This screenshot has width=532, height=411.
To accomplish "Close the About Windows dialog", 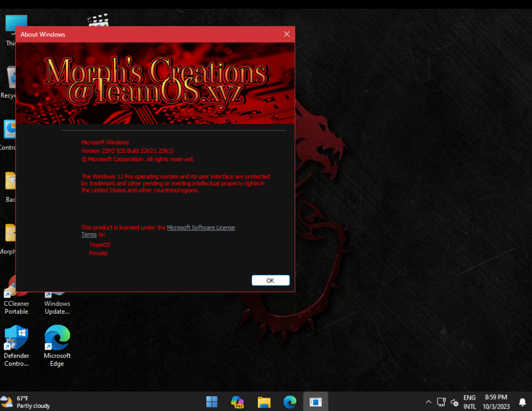I will tap(287, 34).
